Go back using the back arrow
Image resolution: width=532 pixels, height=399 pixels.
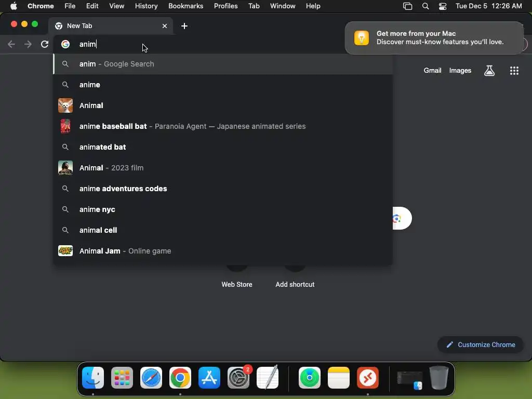tap(11, 44)
